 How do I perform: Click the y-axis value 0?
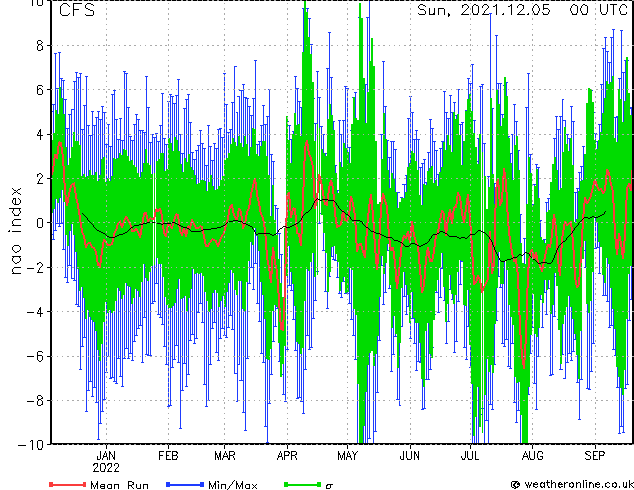coord(40,223)
